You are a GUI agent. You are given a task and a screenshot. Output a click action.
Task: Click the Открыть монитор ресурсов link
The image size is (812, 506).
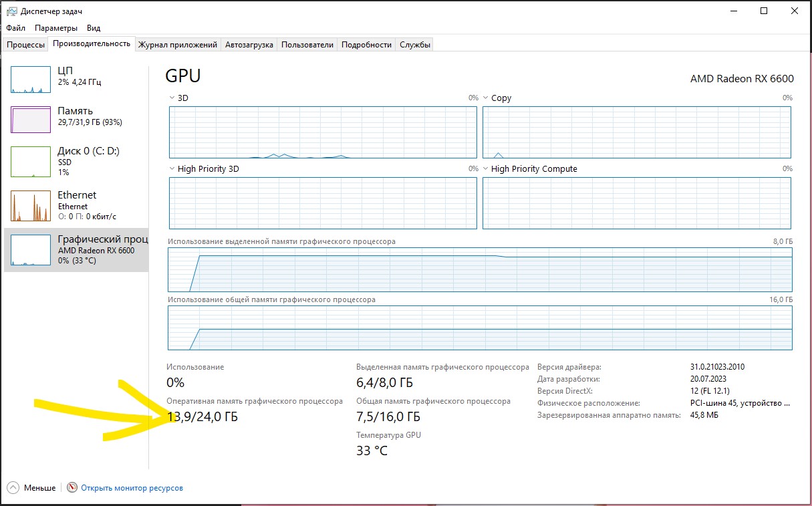click(x=132, y=488)
